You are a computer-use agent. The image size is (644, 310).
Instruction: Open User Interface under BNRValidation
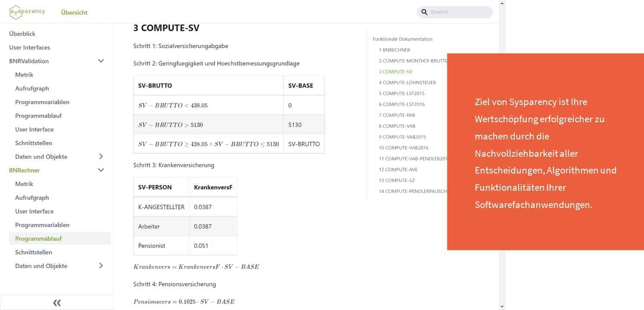[34, 129]
